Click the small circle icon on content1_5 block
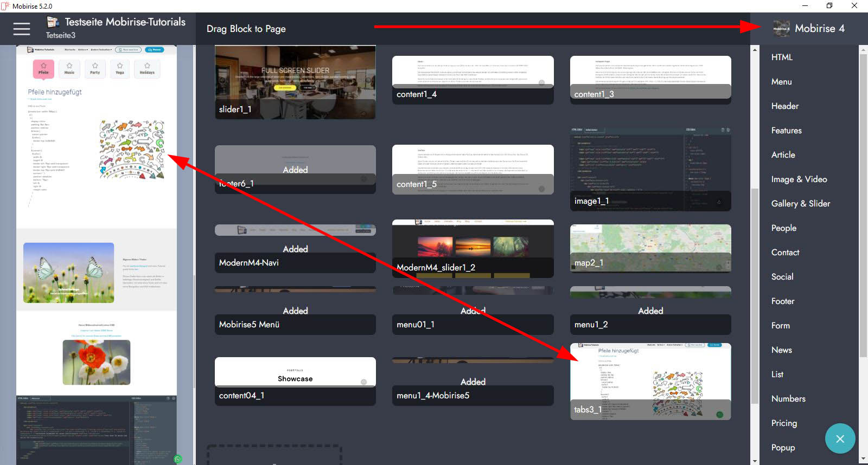 (x=541, y=189)
